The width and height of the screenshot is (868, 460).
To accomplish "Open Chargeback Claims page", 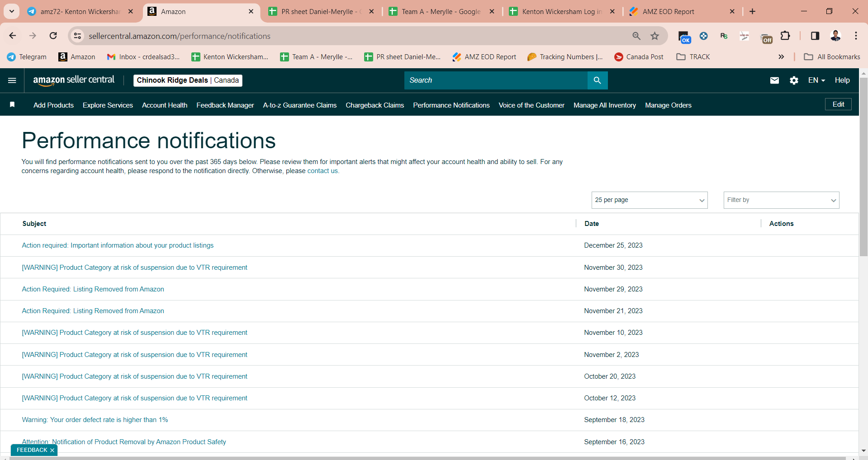I will click(375, 105).
